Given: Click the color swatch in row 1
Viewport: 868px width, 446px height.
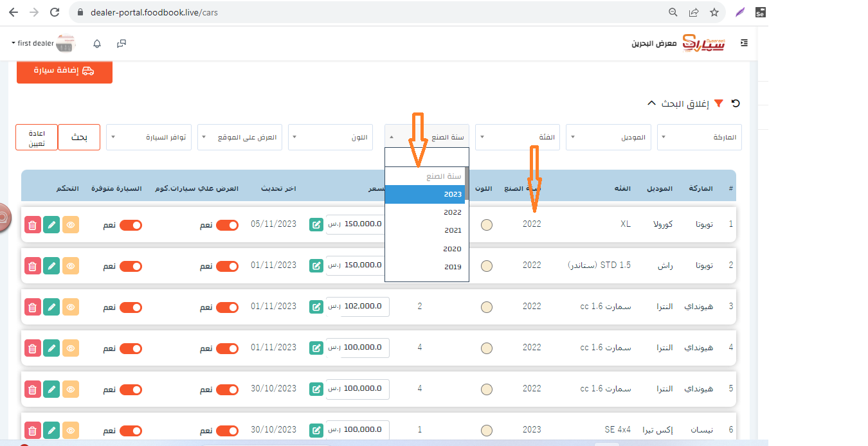Looking at the screenshot, I should point(487,225).
